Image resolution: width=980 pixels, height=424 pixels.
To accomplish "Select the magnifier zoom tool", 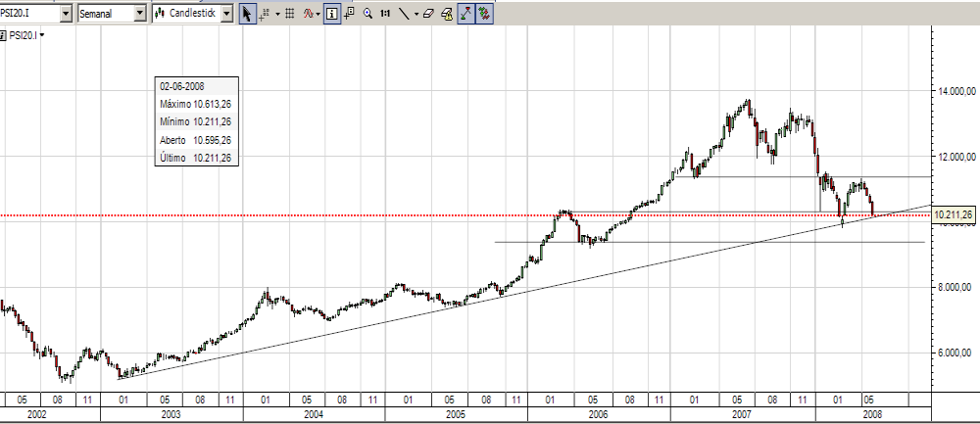I will [367, 13].
